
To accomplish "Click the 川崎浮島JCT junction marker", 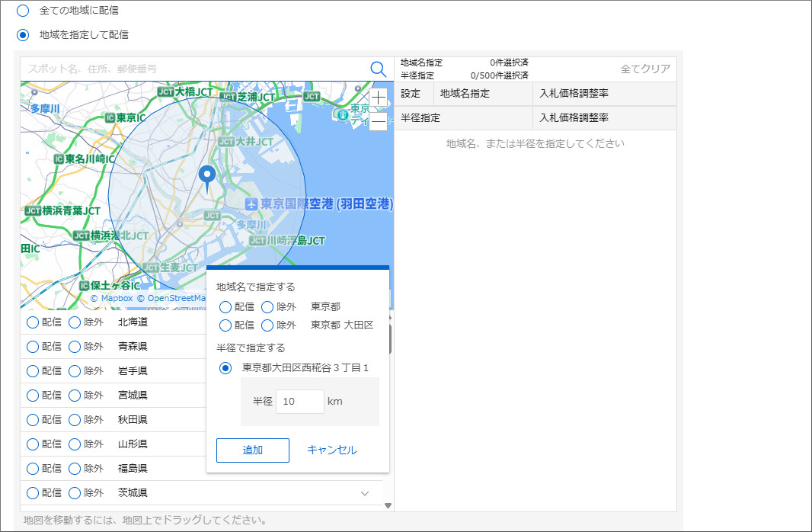I will coord(257,241).
